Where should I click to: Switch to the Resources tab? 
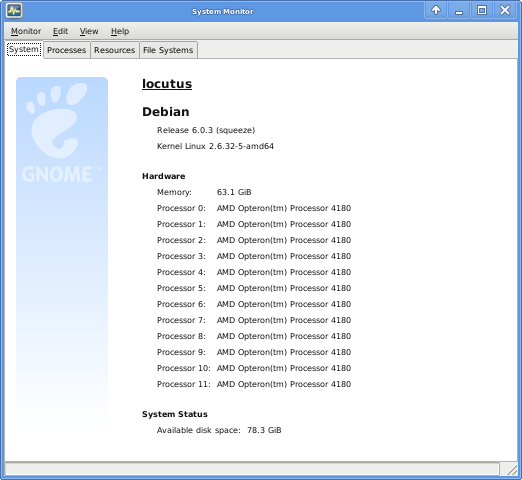(x=114, y=50)
